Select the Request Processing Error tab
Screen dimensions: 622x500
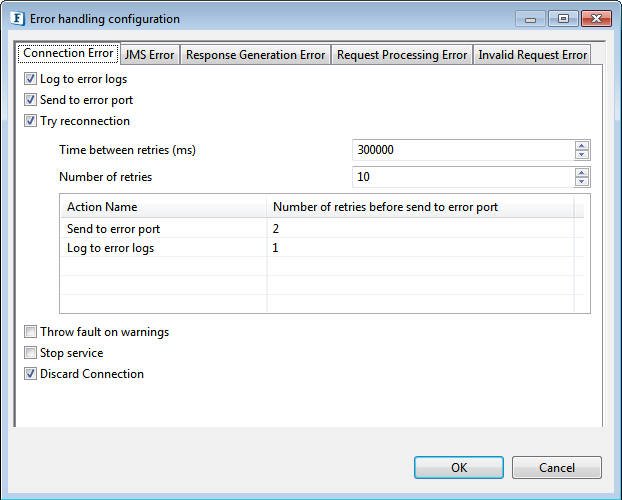click(402, 55)
